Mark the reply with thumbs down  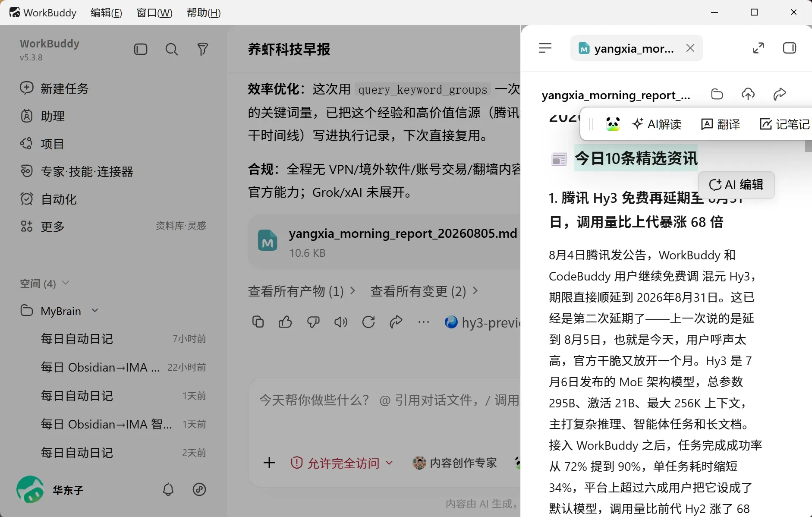pos(313,322)
